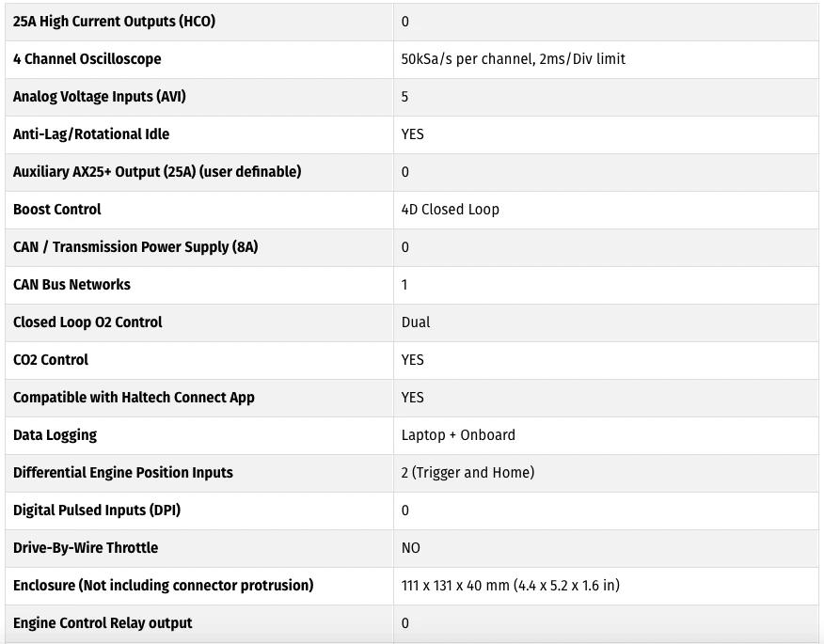Click the 'Drive-By-Wire Throttle' label

[86, 548]
